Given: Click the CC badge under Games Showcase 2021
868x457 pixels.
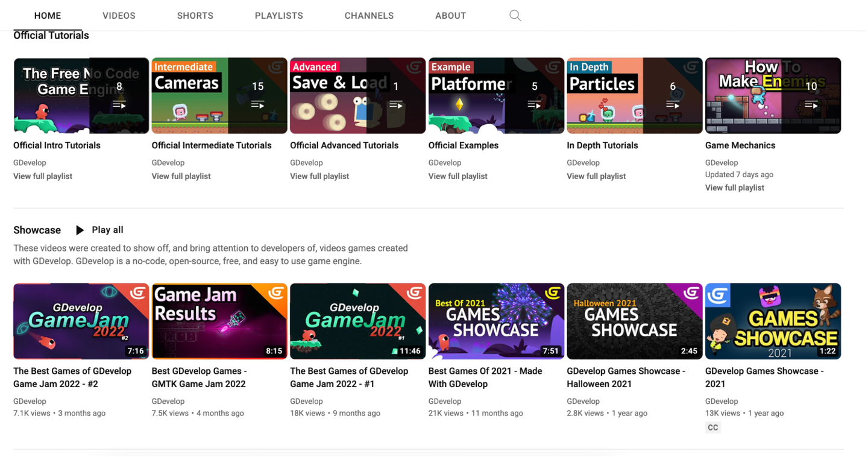Looking at the screenshot, I should click(713, 427).
